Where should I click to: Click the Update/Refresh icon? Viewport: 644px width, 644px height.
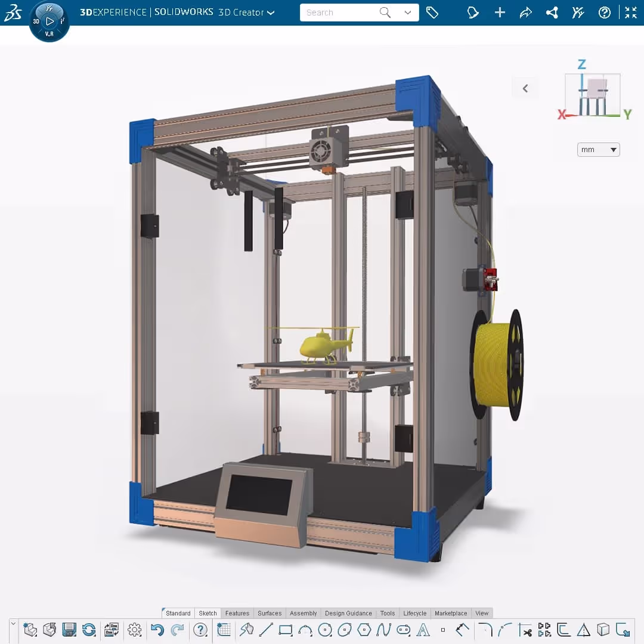click(x=89, y=630)
